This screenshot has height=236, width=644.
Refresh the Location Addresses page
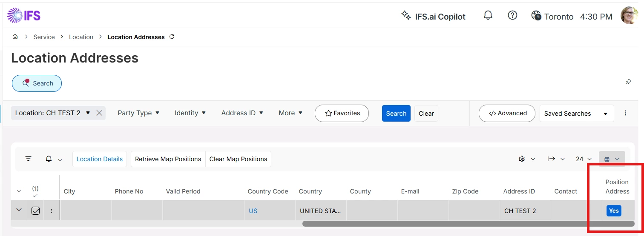point(172,37)
